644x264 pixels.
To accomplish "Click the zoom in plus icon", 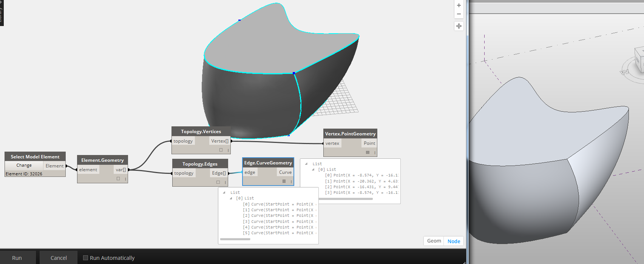I will 459,5.
